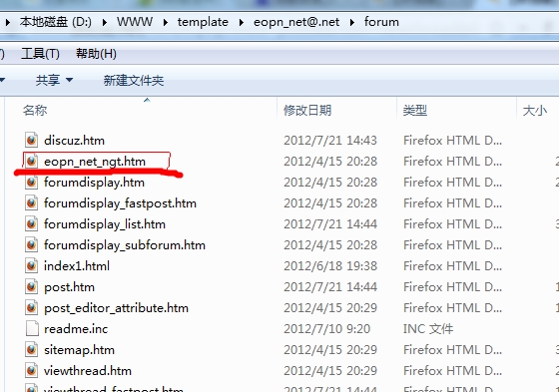Select file name index1.html
Screen dimensions: 559x392
click(77, 266)
